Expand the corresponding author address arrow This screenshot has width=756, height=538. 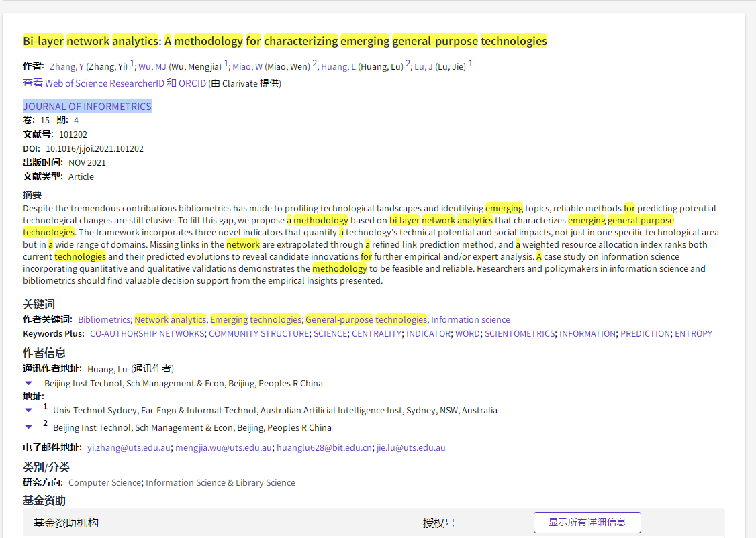pos(28,383)
